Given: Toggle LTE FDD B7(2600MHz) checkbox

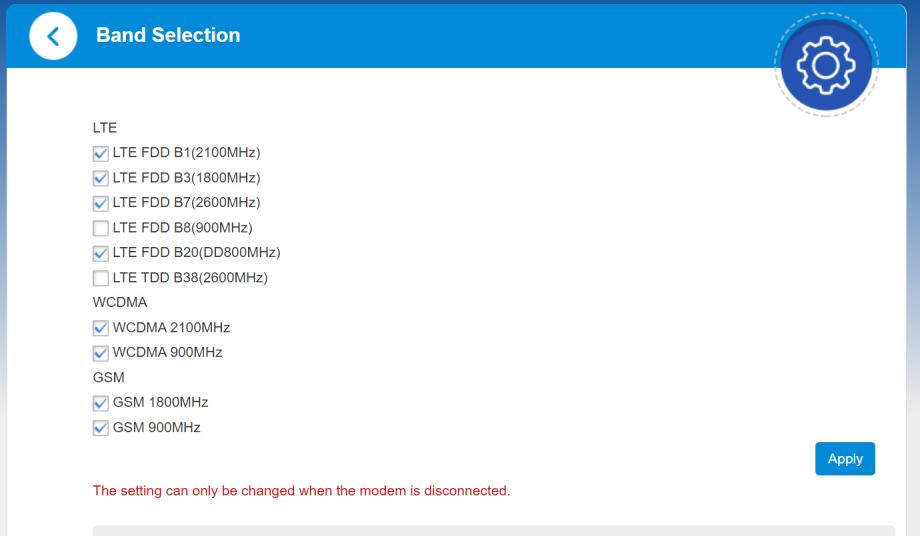Looking at the screenshot, I should (100, 203).
